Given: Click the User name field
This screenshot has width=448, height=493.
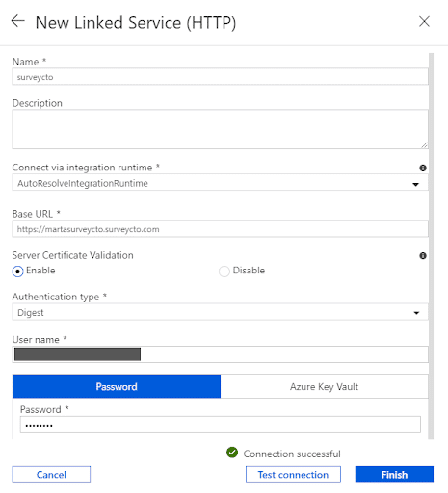Looking at the screenshot, I should [220, 354].
